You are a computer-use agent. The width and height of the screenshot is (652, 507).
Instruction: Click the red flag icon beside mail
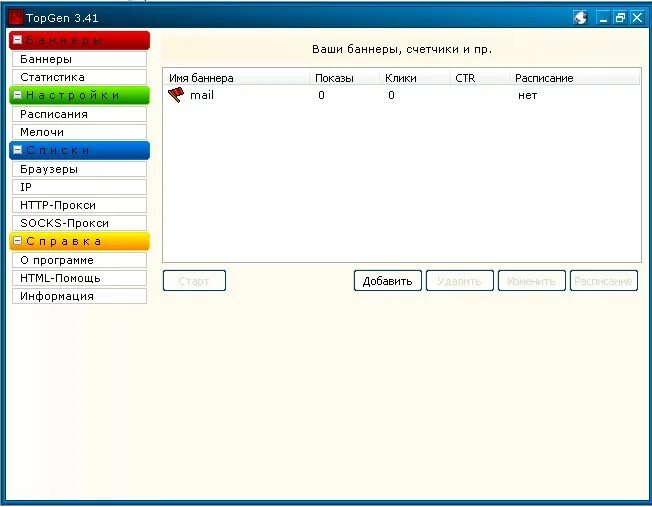(x=176, y=95)
